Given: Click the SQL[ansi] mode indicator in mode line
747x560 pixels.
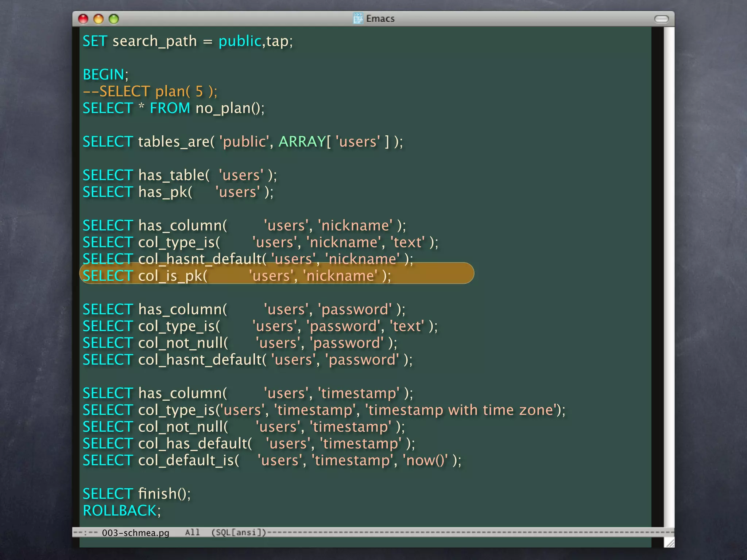Looking at the screenshot, I should pyautogui.click(x=239, y=532).
